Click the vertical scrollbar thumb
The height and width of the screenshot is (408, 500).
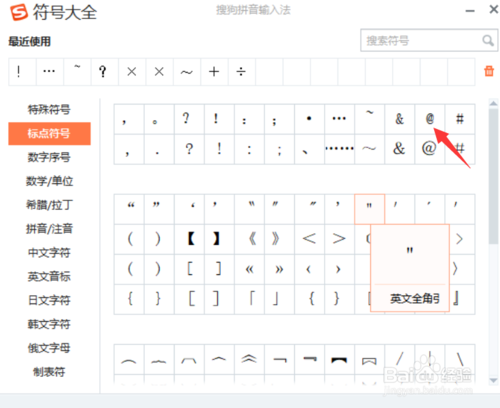pyautogui.click(x=493, y=176)
